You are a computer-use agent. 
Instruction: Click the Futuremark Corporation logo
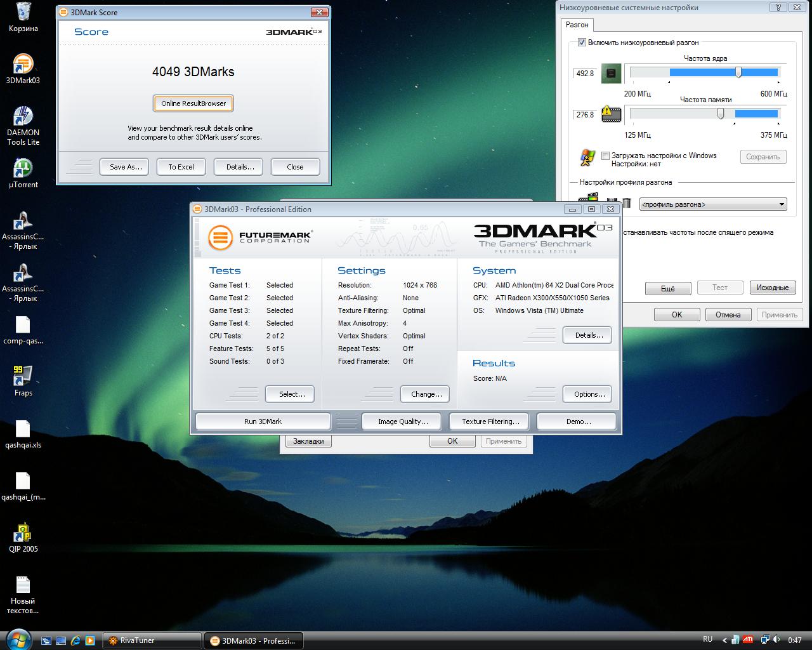(x=260, y=237)
